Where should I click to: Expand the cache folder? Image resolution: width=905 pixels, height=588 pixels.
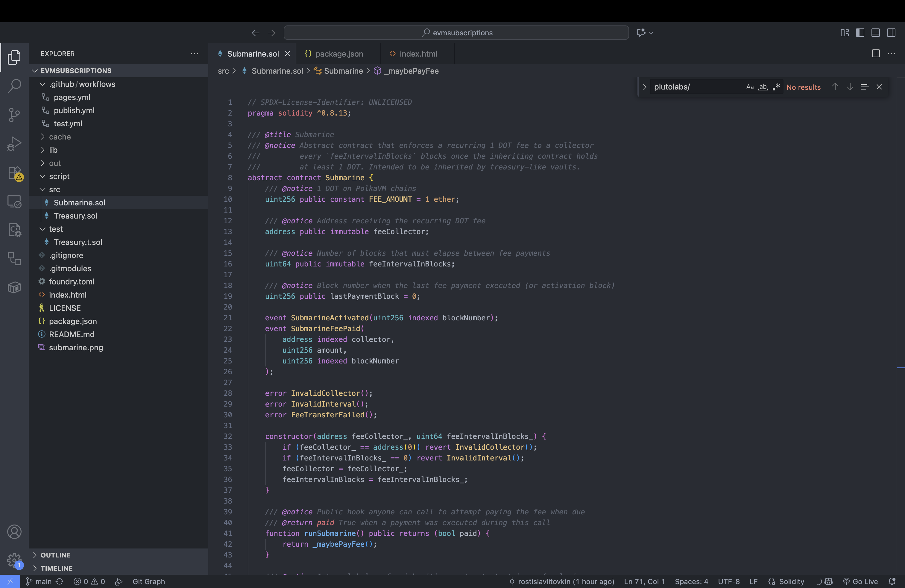point(60,137)
